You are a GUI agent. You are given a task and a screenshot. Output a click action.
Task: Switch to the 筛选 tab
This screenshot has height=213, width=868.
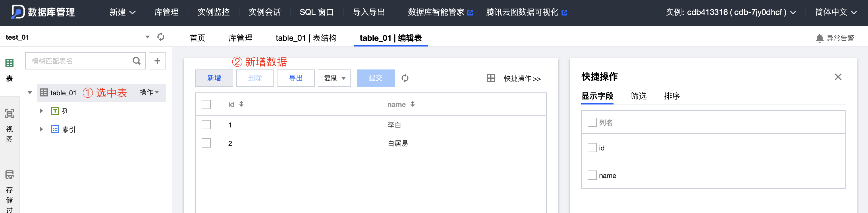[x=639, y=96]
